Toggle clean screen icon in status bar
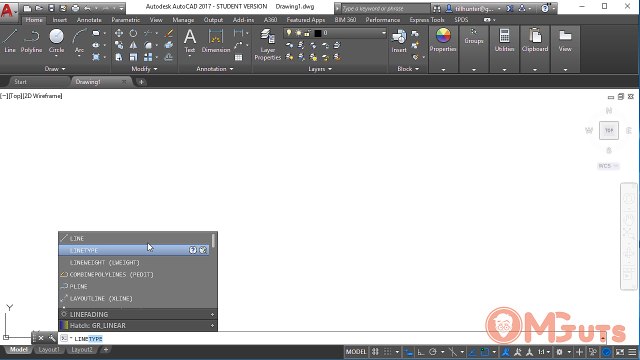 pyautogui.click(x=620, y=352)
